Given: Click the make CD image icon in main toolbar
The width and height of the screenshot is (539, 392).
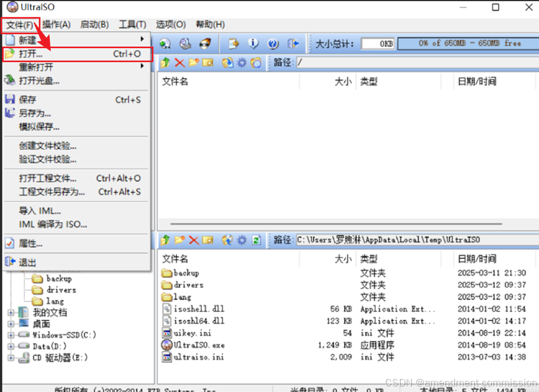Looking at the screenshot, I should point(165,44).
